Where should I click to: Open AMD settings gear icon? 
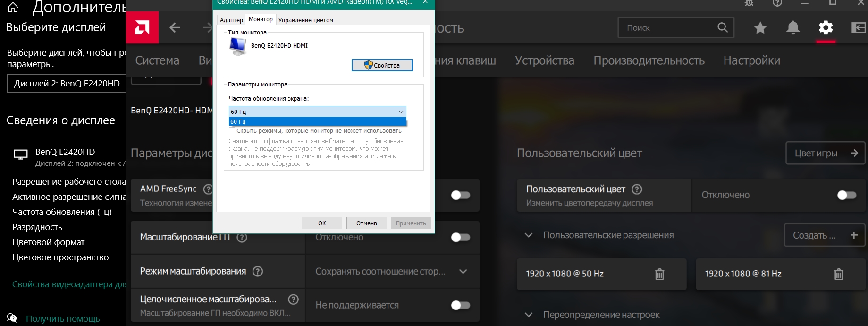[826, 28]
